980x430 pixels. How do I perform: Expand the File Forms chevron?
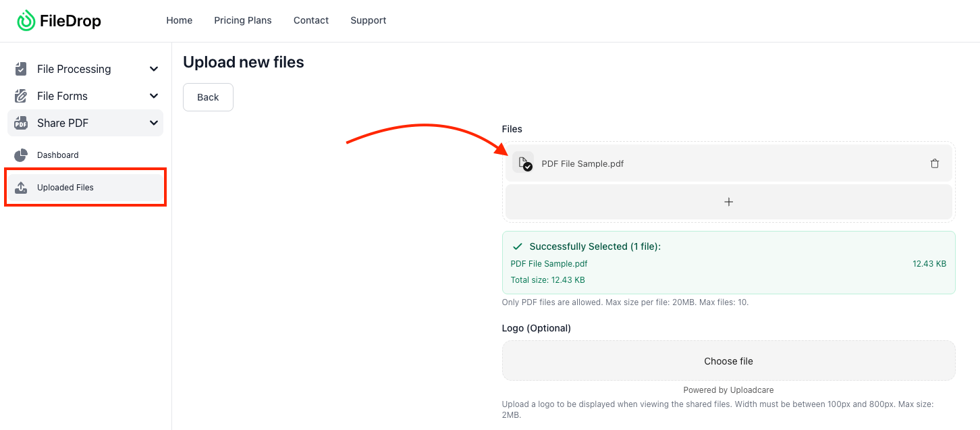click(154, 96)
